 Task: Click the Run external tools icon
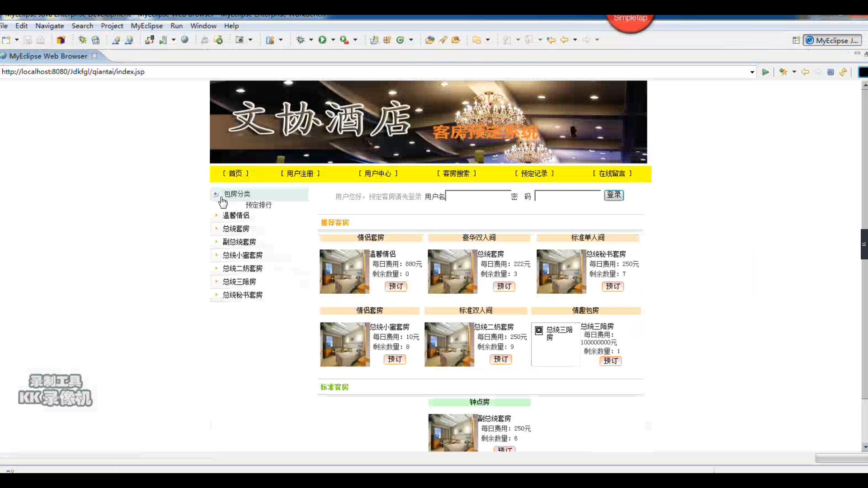(x=344, y=40)
